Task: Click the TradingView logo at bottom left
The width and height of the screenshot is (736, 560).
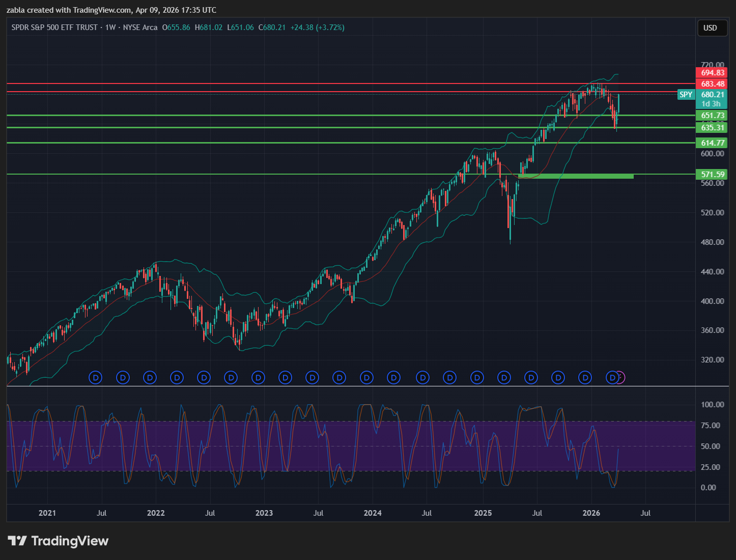Action: [58, 541]
